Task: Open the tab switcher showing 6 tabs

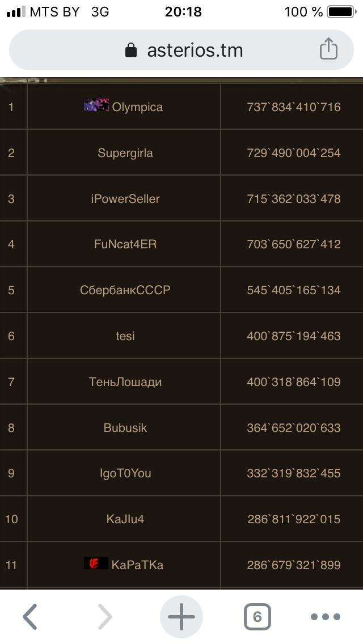Action: click(257, 616)
